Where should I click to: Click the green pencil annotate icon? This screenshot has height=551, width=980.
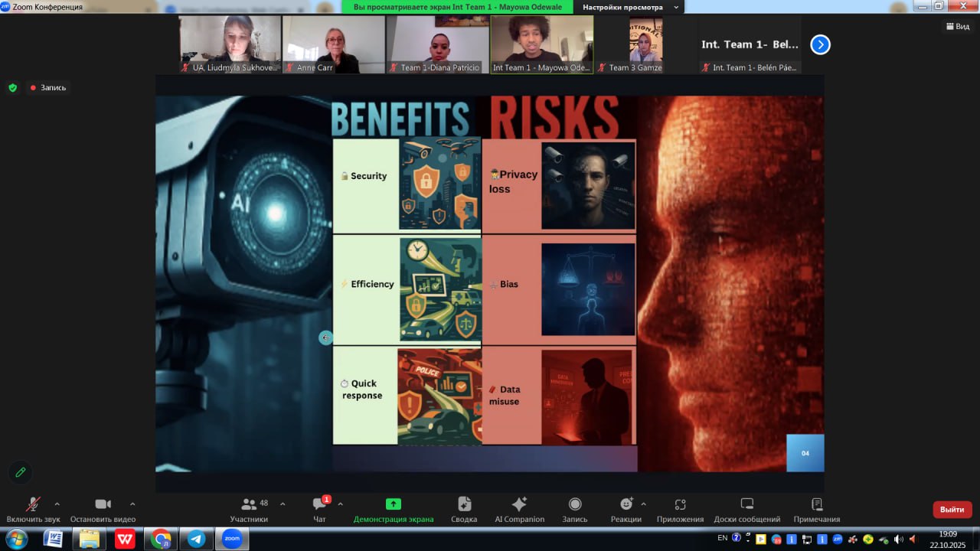click(x=21, y=472)
